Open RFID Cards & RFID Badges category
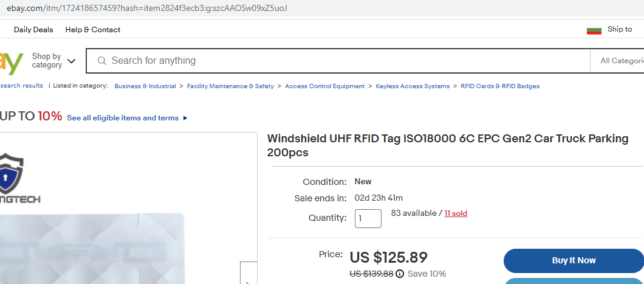This screenshot has width=644, height=284. pyautogui.click(x=500, y=86)
